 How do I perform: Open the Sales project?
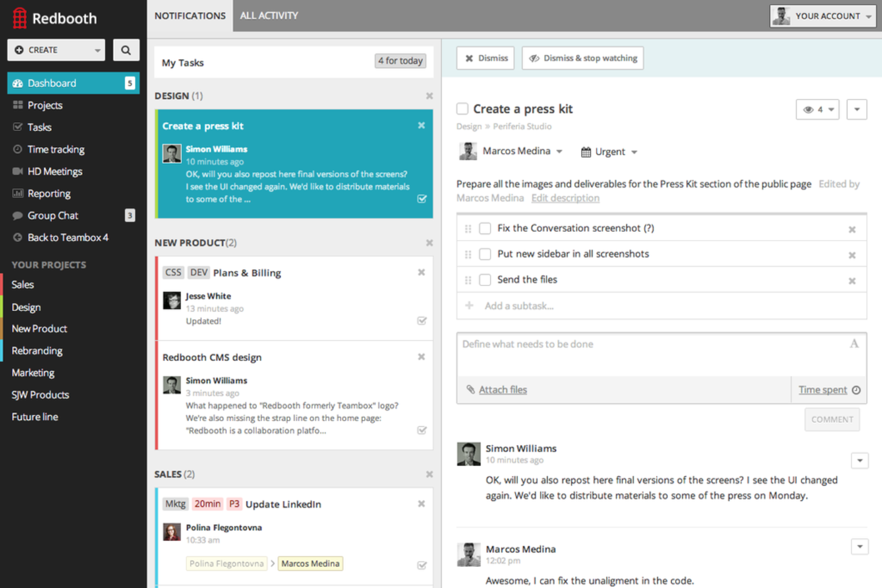[x=23, y=285]
